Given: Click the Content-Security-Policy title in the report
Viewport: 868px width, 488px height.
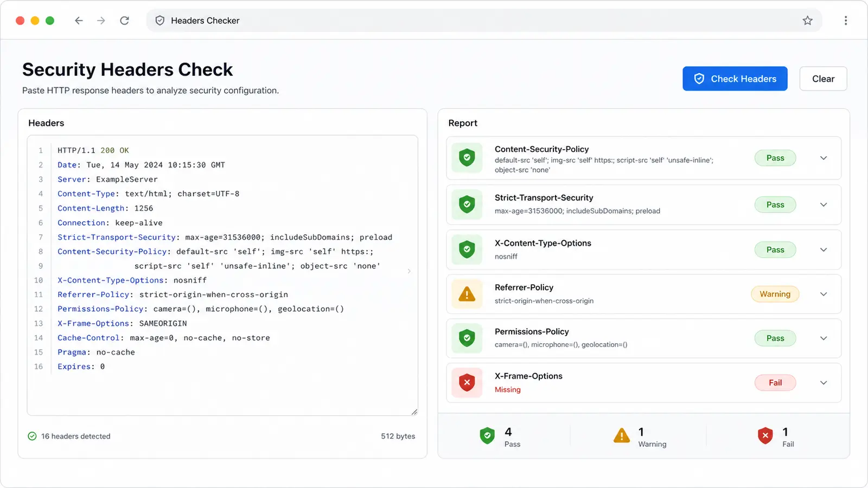Looking at the screenshot, I should 541,149.
